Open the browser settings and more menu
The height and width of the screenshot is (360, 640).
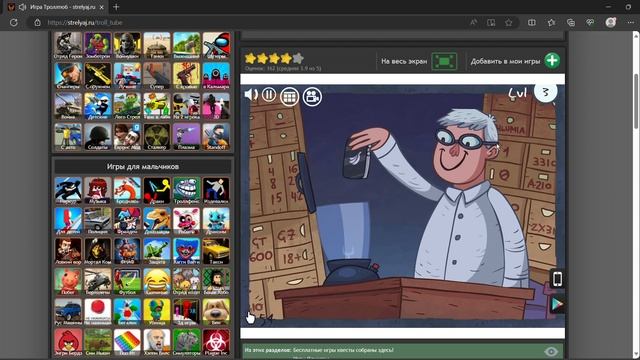point(631,22)
